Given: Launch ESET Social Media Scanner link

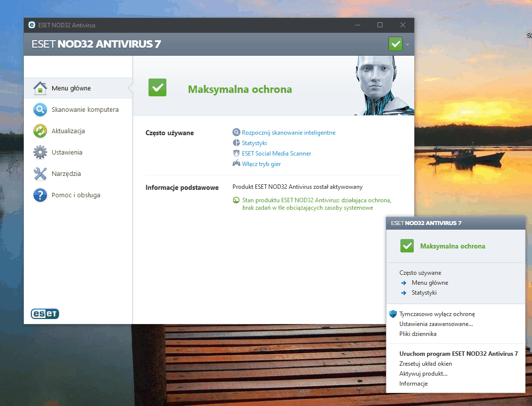Looking at the screenshot, I should pos(277,154).
